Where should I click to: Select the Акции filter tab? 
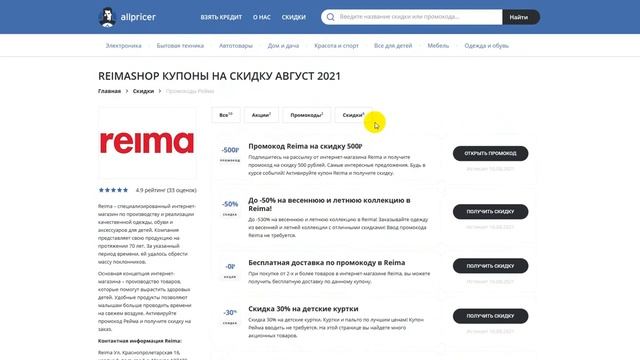(x=261, y=115)
